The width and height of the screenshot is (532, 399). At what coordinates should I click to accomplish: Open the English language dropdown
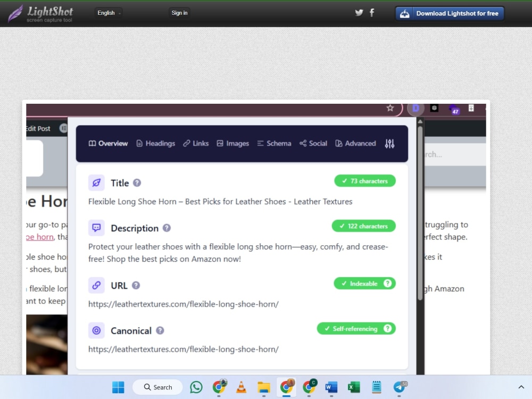click(x=109, y=13)
